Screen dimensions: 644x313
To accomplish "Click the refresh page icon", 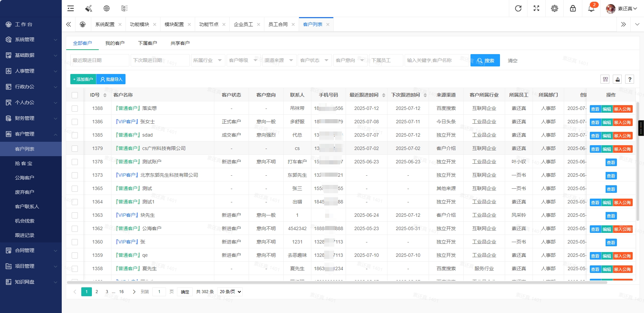I will [518, 8].
